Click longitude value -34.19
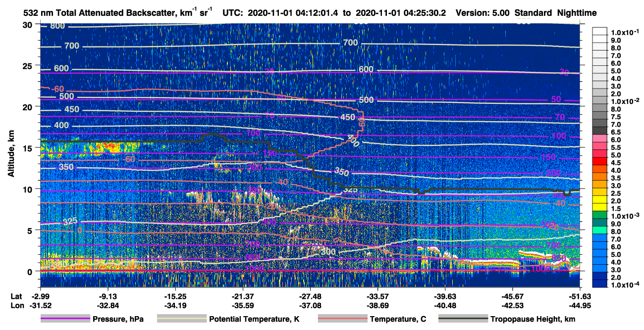The height and width of the screenshot is (330, 644). (175, 305)
